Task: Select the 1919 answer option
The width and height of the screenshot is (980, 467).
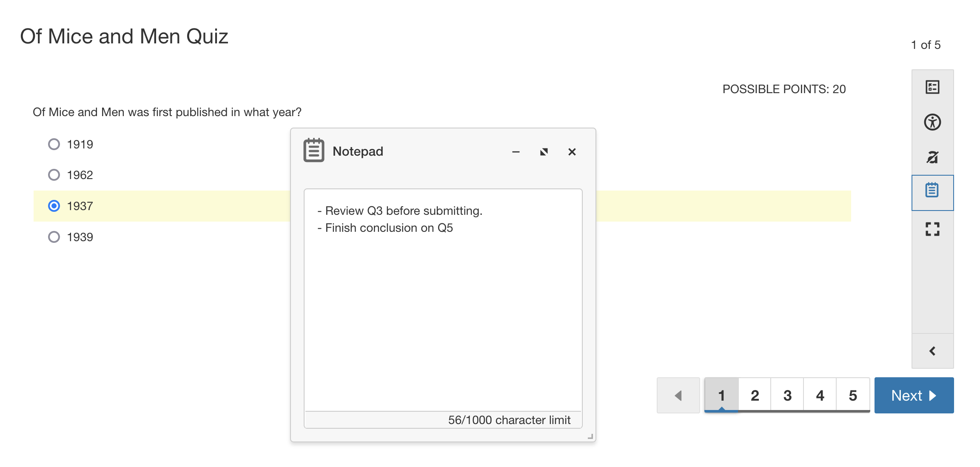Action: click(x=54, y=144)
